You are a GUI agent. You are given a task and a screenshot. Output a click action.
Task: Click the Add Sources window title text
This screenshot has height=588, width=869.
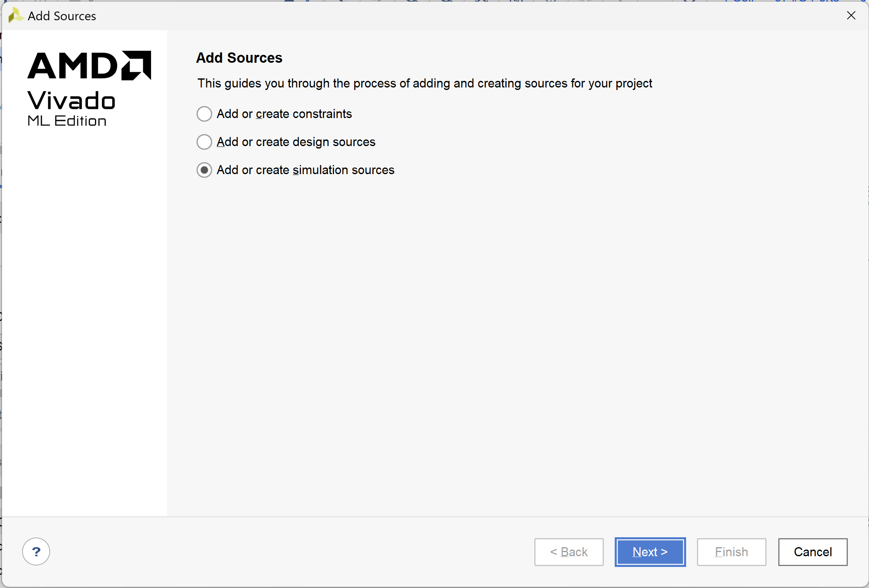click(x=62, y=16)
